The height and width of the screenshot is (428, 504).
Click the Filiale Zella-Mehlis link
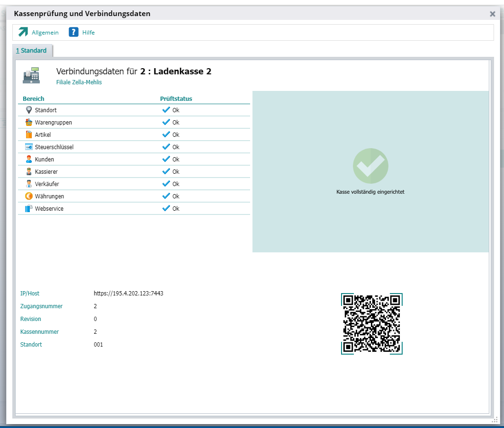tap(79, 82)
